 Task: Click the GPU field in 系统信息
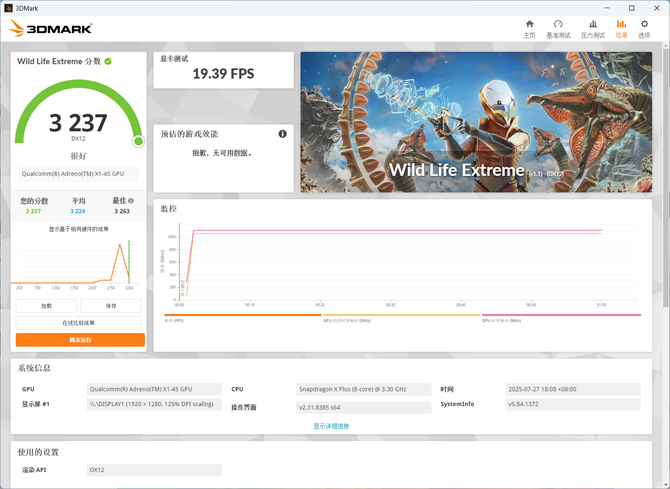pos(154,389)
